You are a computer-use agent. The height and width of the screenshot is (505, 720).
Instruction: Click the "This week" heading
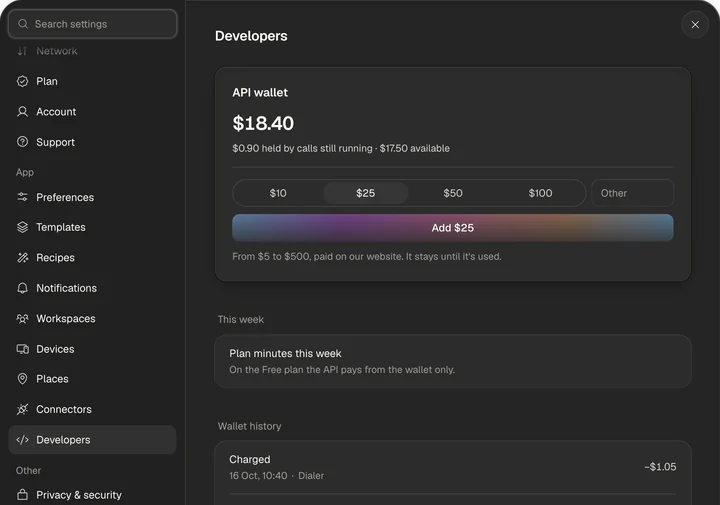pos(241,320)
